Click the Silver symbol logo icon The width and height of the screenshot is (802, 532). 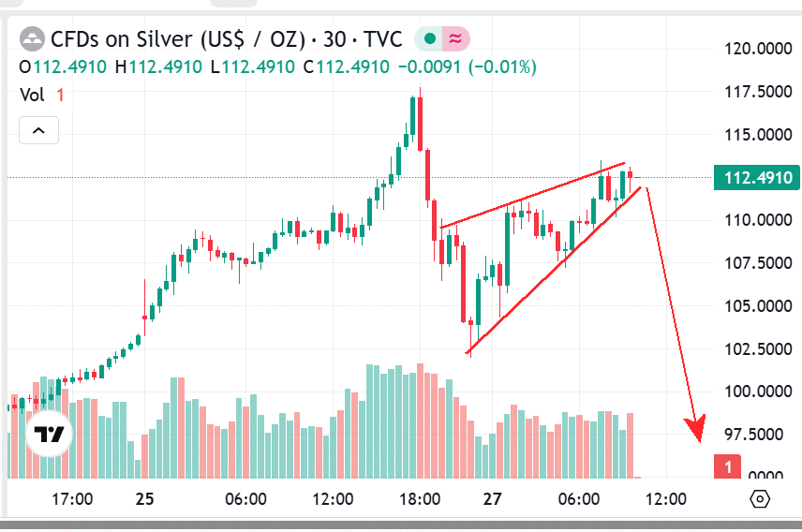click(x=33, y=39)
